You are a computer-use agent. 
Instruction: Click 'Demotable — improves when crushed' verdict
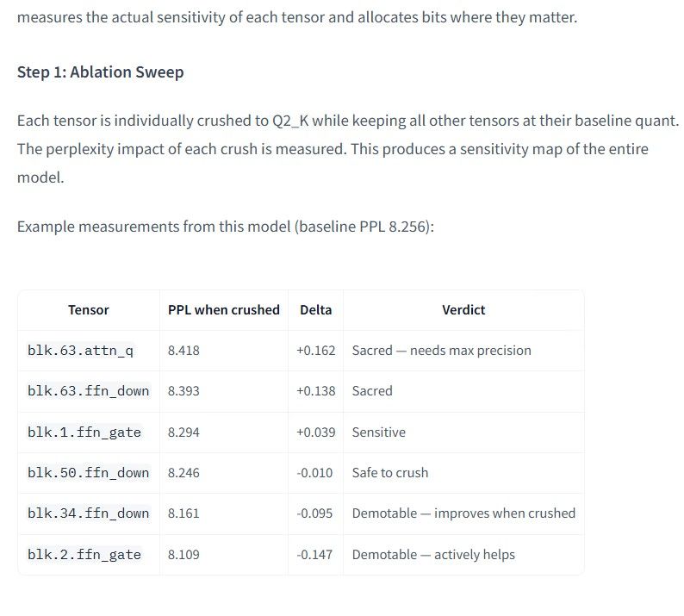point(463,513)
